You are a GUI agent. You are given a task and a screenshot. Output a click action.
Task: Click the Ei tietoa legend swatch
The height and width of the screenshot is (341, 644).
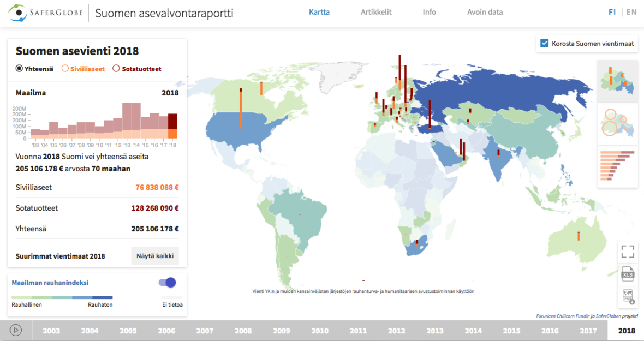pos(172,297)
